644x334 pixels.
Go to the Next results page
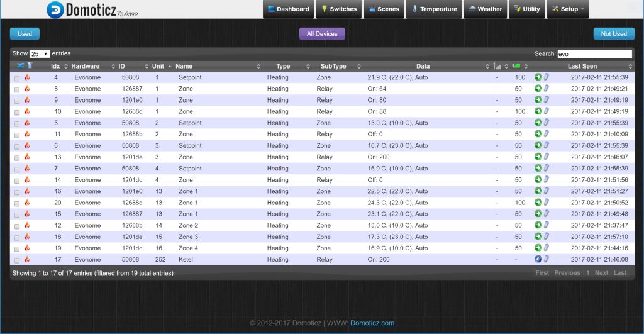[x=601, y=273]
